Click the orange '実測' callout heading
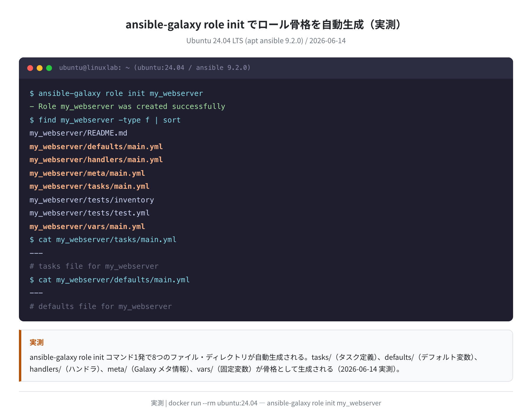This screenshot has width=532, height=419. (37, 342)
